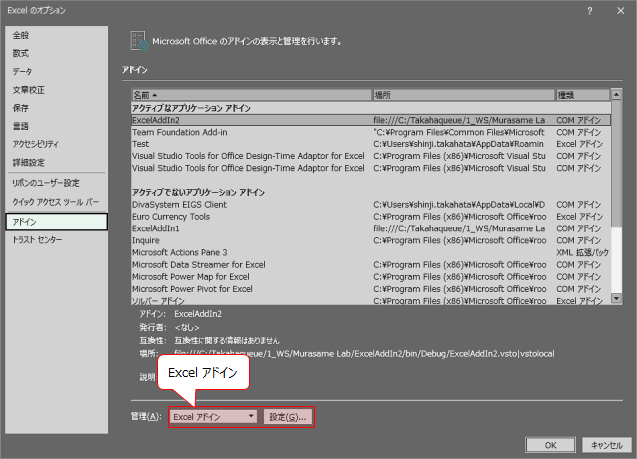The height and width of the screenshot is (459, 637).
Task: Go to 文章校正 settings
Action: [x=56, y=90]
